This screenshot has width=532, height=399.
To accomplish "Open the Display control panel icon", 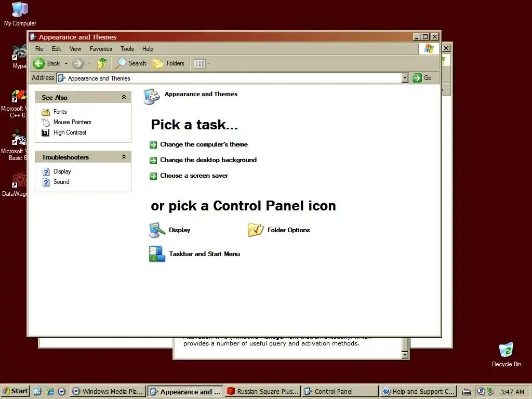I will click(x=157, y=230).
